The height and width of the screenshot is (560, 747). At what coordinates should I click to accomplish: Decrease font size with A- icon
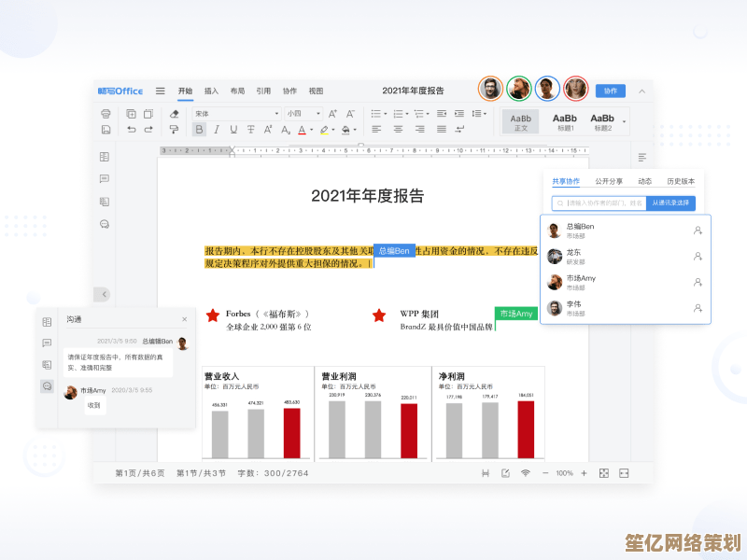pyautogui.click(x=350, y=114)
